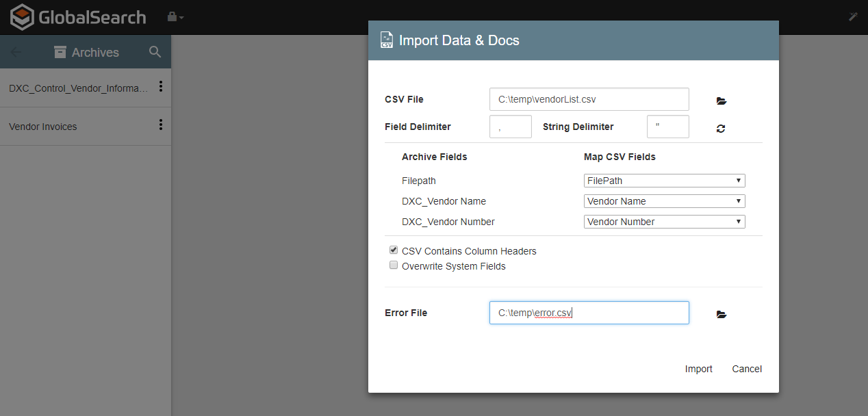The height and width of the screenshot is (416, 868).
Task: Browse for the Error File with folder icon
Action: point(721,314)
